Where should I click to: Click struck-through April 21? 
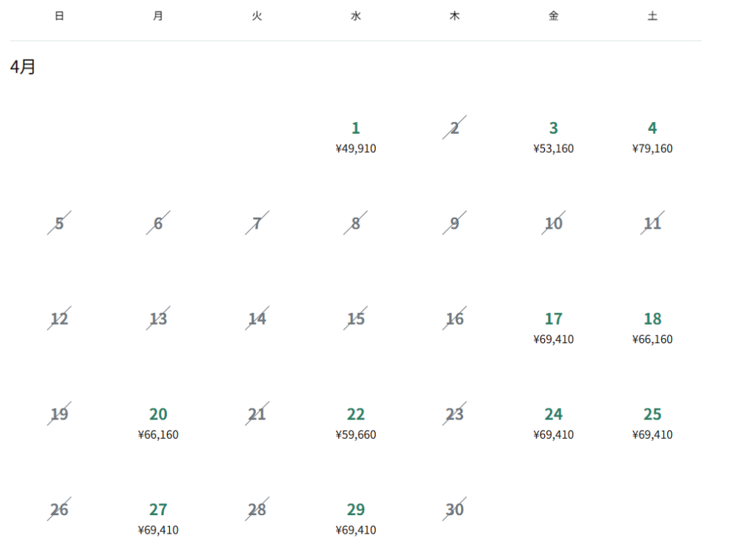257,414
